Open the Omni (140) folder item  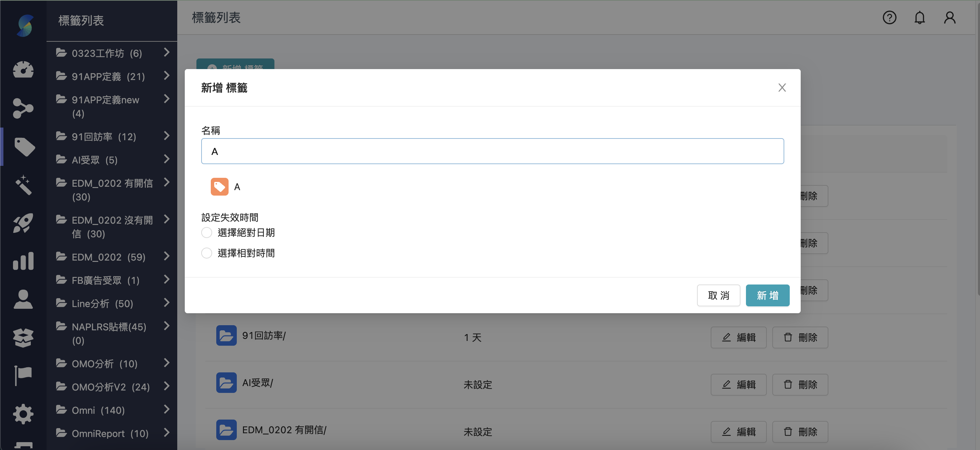(x=98, y=410)
